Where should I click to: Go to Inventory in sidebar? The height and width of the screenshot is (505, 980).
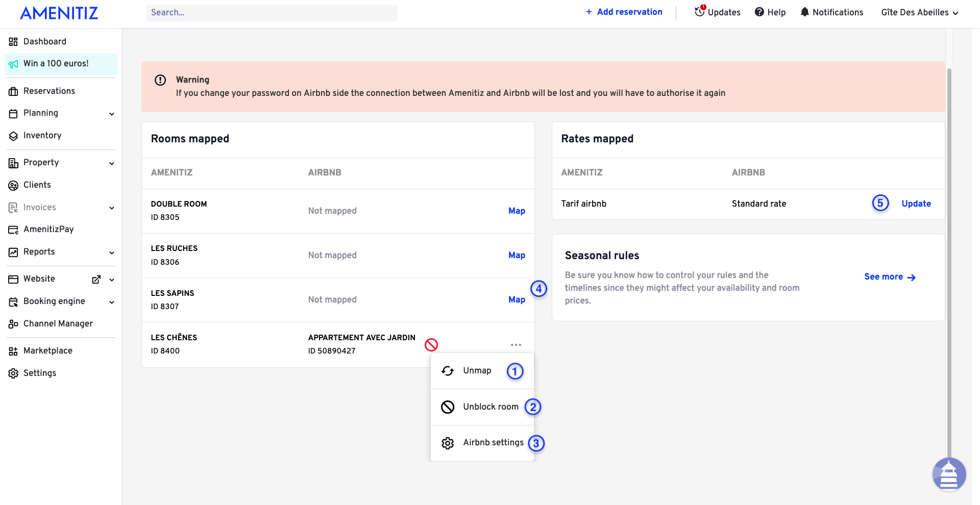click(42, 135)
